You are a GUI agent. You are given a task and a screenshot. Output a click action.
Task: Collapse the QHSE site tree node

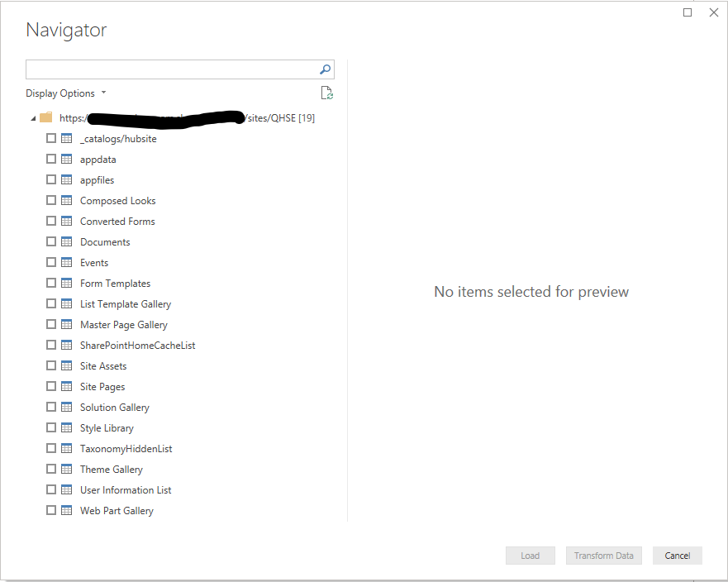click(x=33, y=118)
